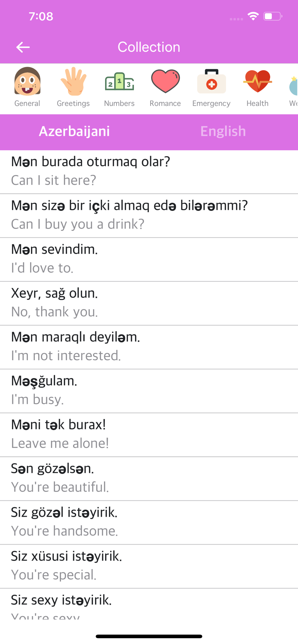Viewport: 298px width, 644px height.
Task: Select the 'You're handsome.' phrase row
Action: [x=149, y=522]
